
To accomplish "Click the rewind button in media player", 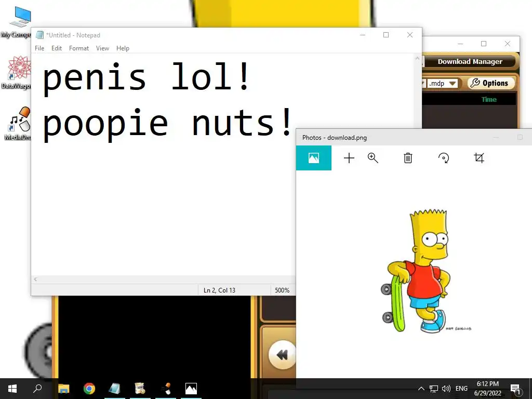I will (282, 355).
